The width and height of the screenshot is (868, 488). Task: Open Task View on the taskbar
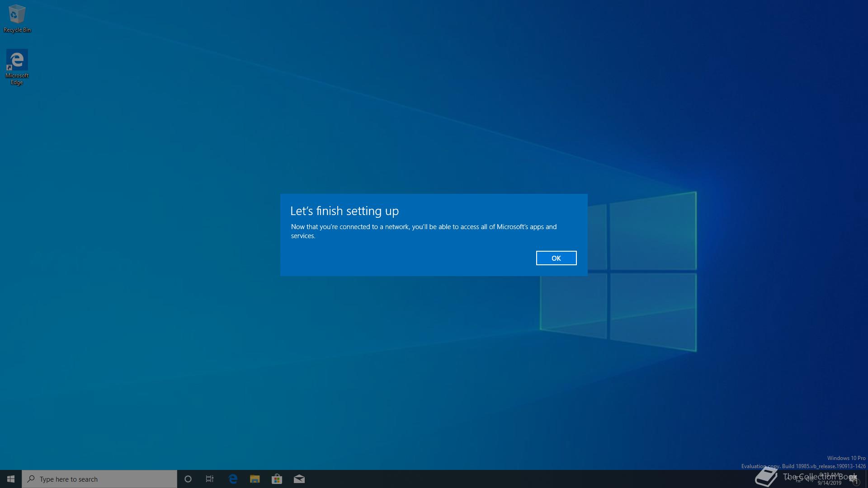(210, 479)
